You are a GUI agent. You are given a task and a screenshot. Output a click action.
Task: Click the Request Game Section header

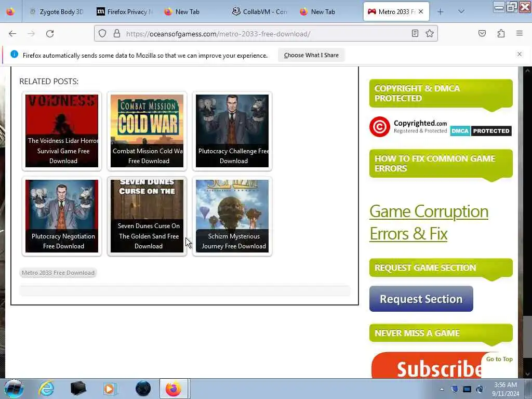click(x=441, y=268)
